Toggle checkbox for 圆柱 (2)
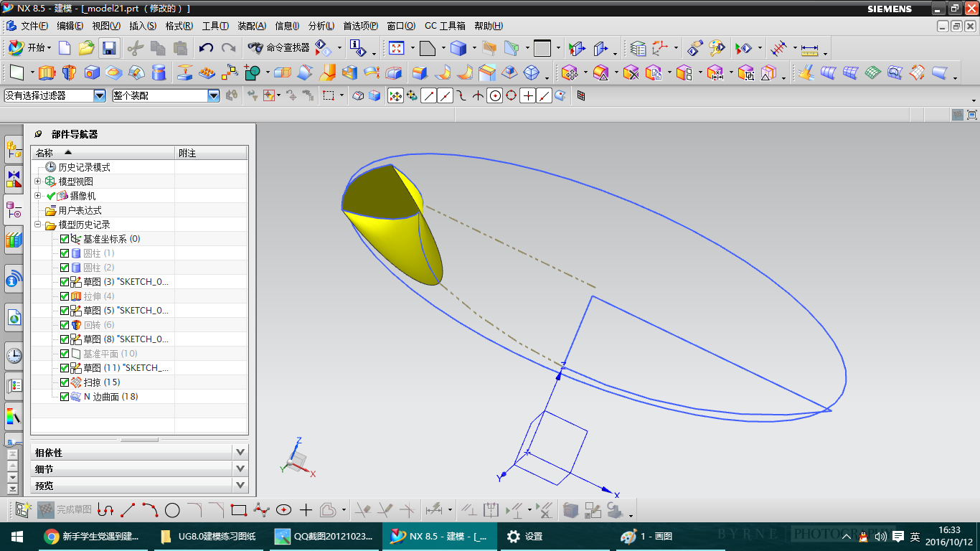Screen dimensions: 980x551 (x=65, y=268)
